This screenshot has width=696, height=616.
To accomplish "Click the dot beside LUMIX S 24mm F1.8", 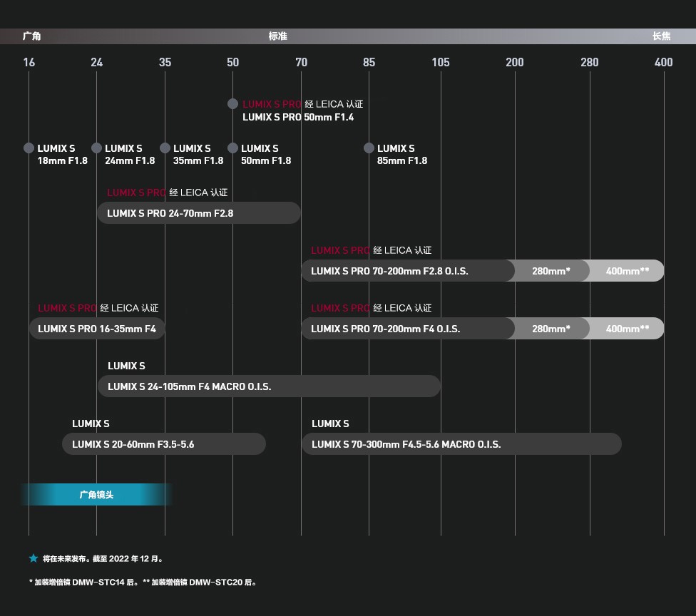I will point(96,148).
